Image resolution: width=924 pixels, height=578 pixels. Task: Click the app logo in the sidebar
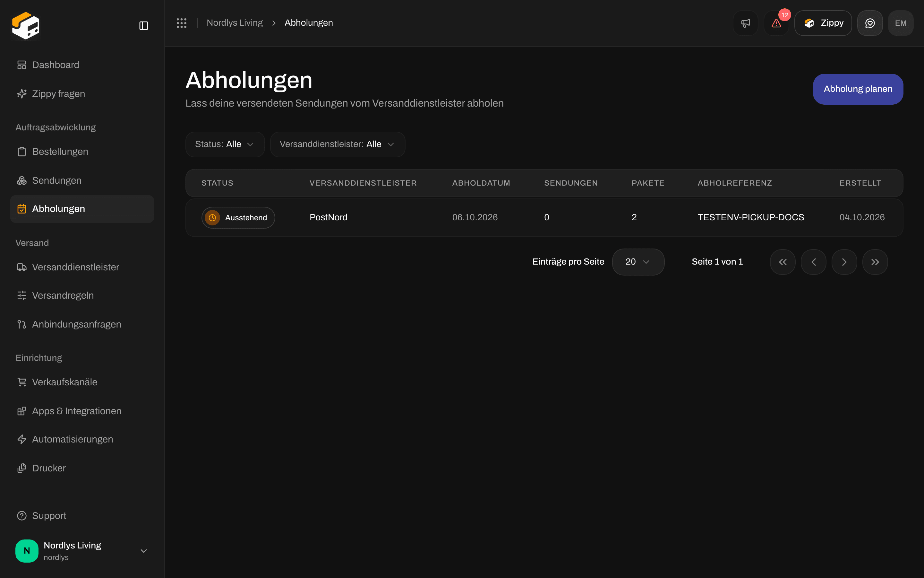(26, 26)
